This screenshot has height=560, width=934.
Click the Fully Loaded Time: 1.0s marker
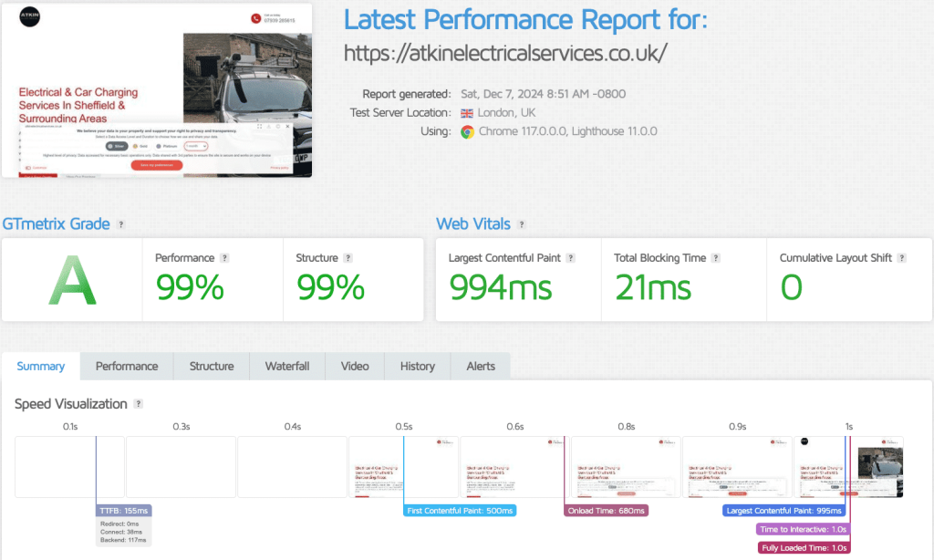coord(804,547)
